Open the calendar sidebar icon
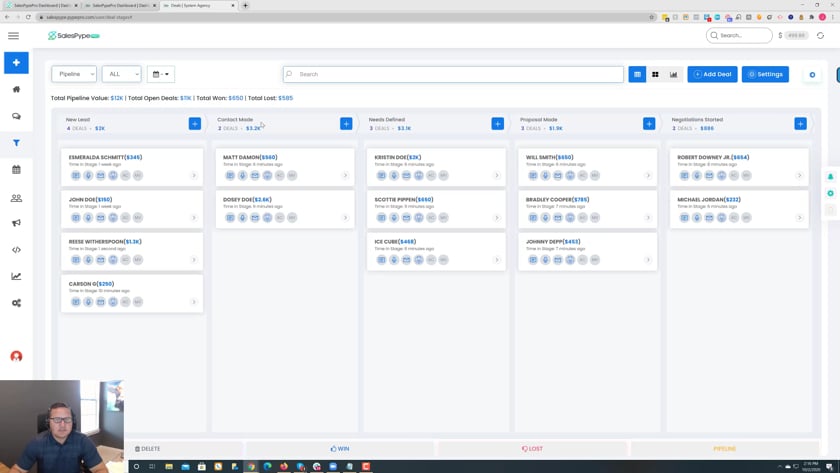Viewport: 840px width, 473px height. coord(16,170)
